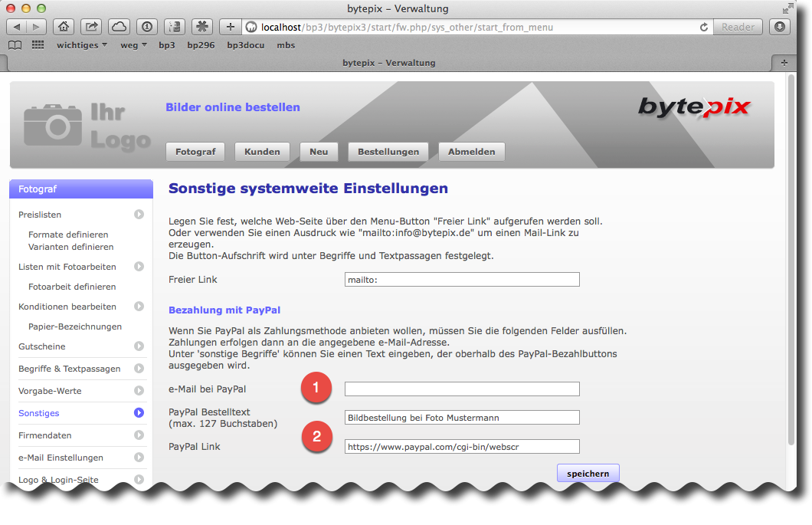Screen dimensions: 812x525
Task: Show downloads using the download arrow icon
Action: click(779, 27)
